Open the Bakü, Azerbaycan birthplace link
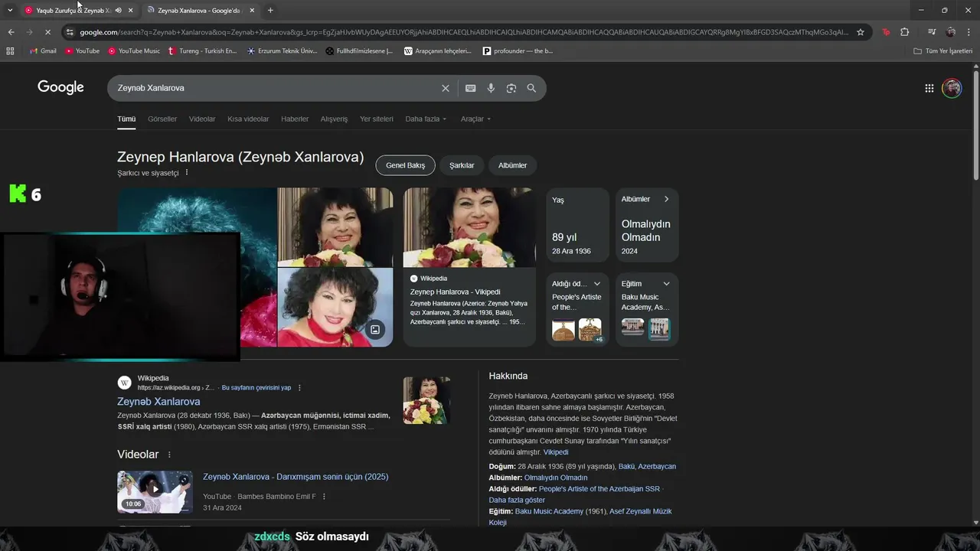Screen dimensions: 980x551 pyautogui.click(x=647, y=467)
